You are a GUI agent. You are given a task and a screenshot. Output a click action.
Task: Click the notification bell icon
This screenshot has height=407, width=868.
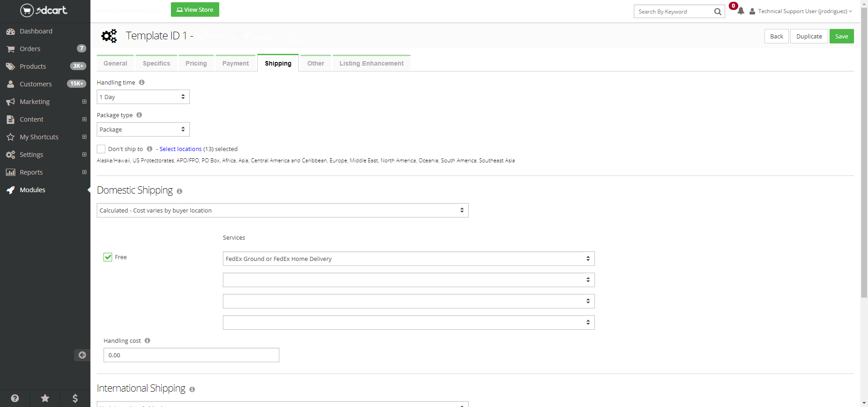(741, 11)
